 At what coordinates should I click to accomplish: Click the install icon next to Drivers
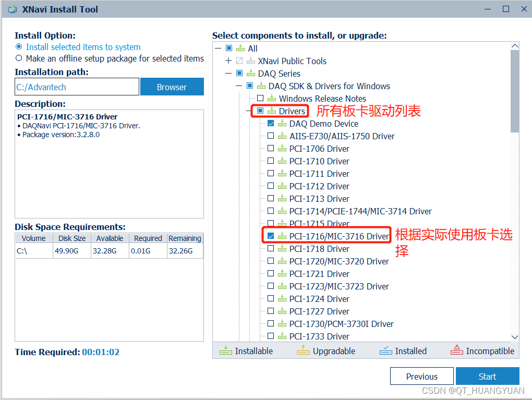[271, 111]
